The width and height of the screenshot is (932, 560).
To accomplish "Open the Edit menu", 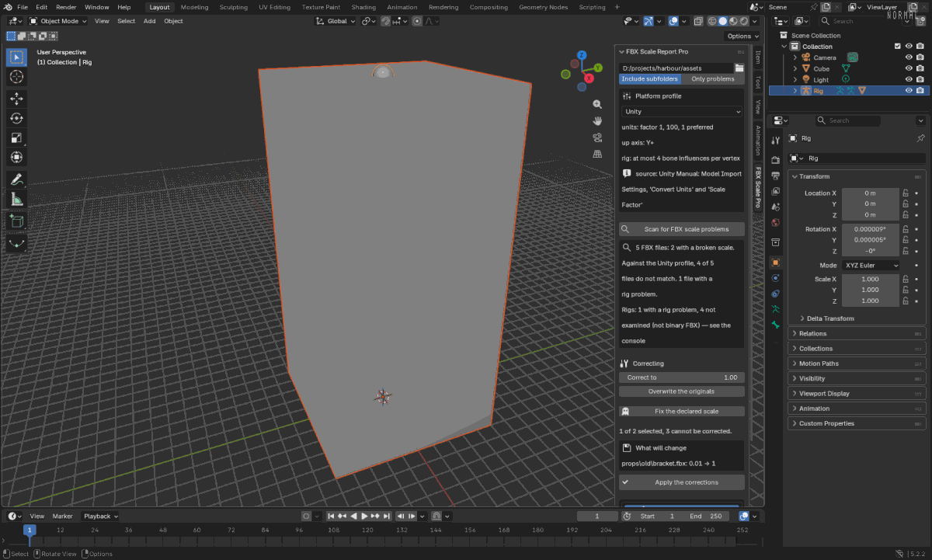I will [41, 7].
